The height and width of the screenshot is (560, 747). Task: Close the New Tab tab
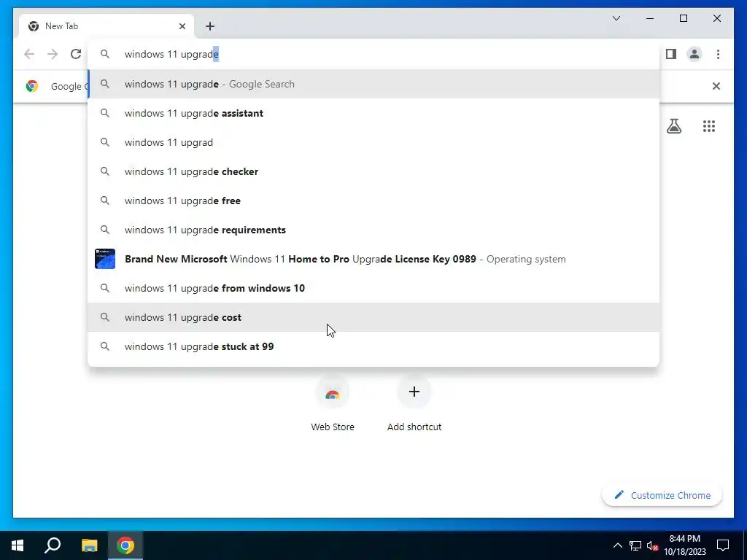point(182,26)
